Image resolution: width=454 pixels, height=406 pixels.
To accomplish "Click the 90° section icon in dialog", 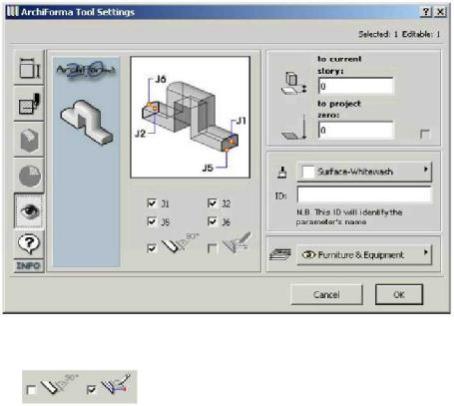I will [x=180, y=243].
